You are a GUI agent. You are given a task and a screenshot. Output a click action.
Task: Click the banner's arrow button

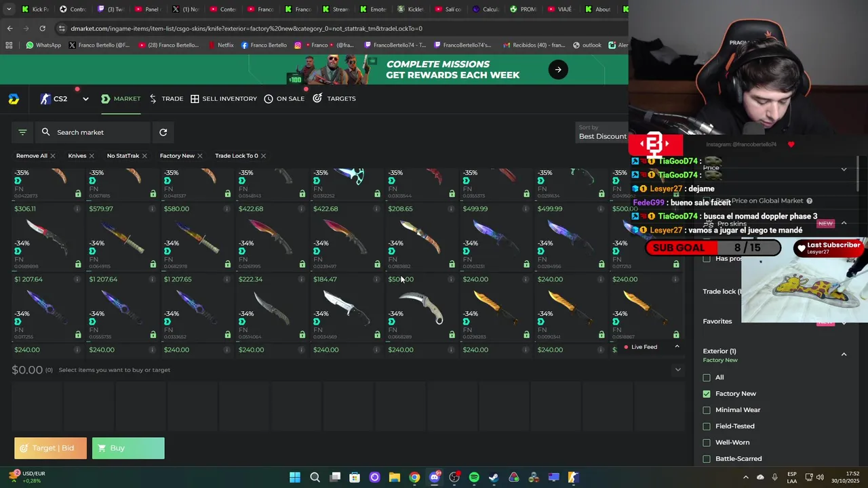[x=558, y=69]
